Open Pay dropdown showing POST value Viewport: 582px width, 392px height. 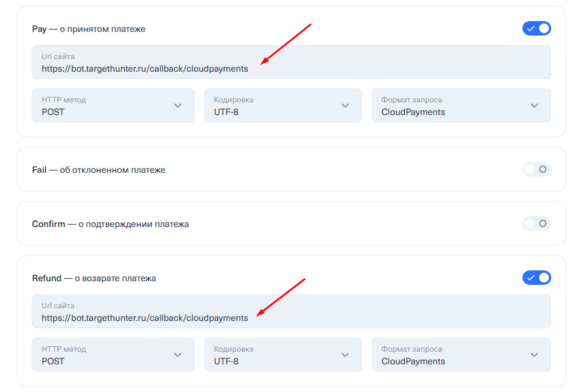pos(113,105)
